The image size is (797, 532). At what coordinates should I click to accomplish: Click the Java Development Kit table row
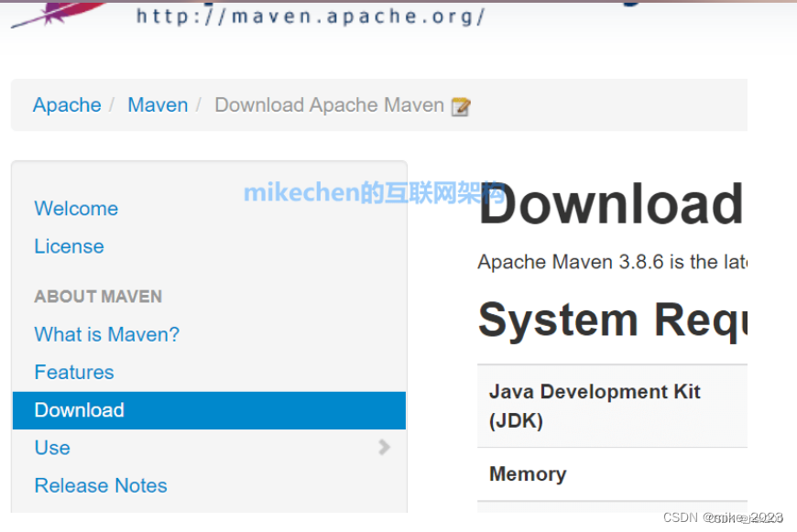point(595,406)
